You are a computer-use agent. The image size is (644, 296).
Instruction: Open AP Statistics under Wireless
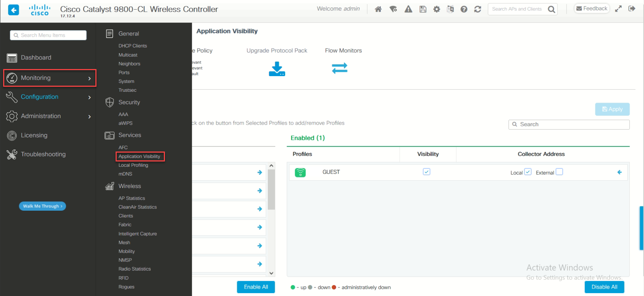[132, 198]
